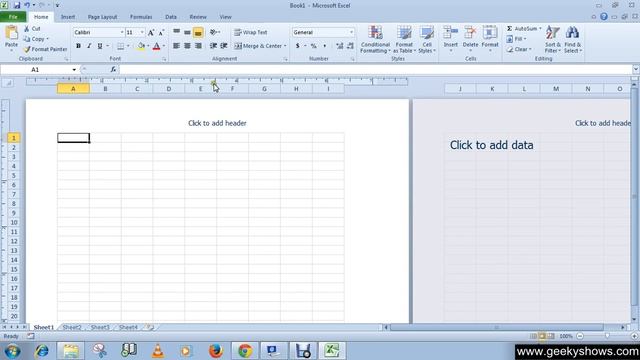Toggle Underline formatting
Viewport: 640px width, 360px height.
click(x=100, y=46)
